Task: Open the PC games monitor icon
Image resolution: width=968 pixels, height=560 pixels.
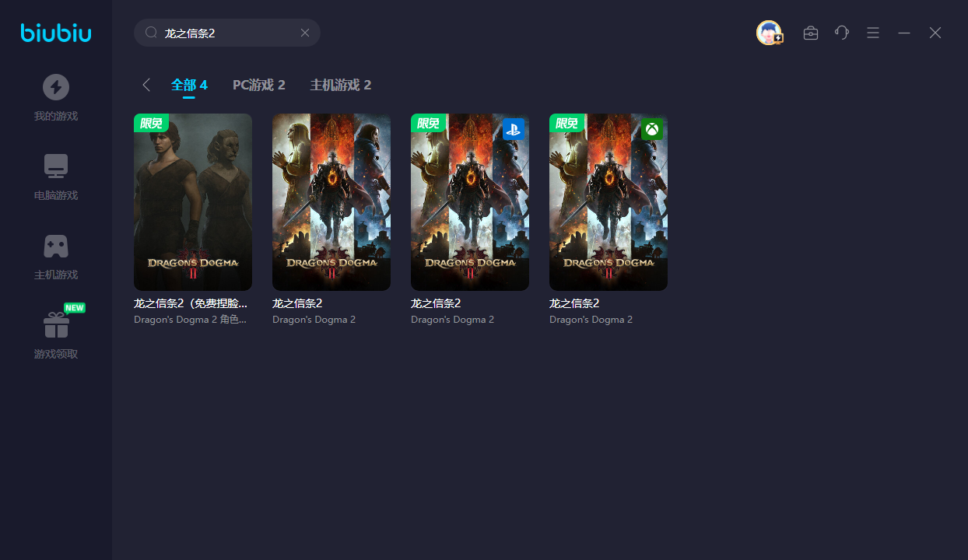Action: click(x=55, y=166)
